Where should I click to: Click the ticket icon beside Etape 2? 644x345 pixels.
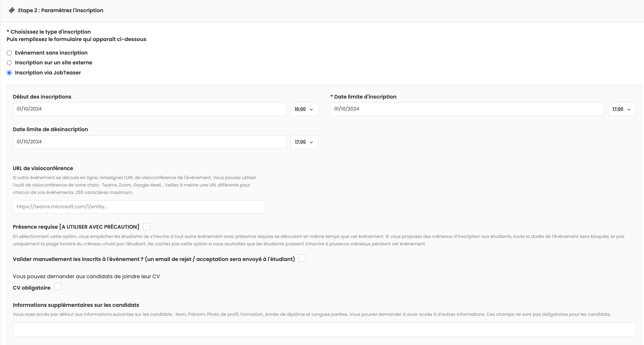12,10
